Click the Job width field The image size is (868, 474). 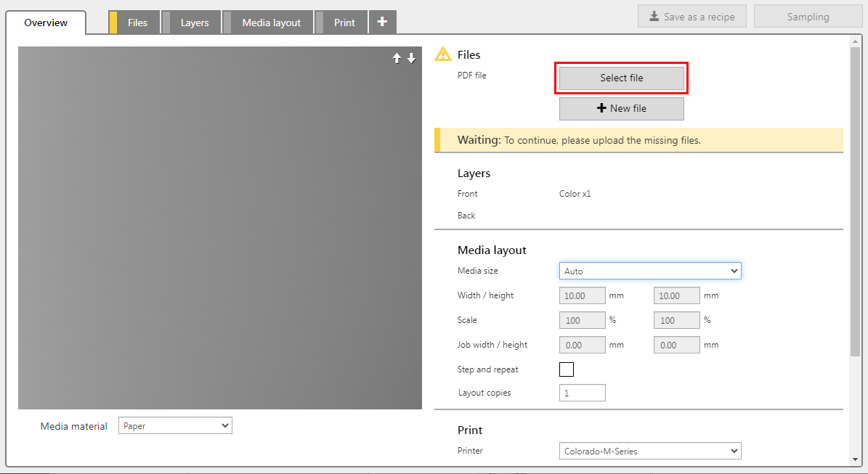coord(582,345)
